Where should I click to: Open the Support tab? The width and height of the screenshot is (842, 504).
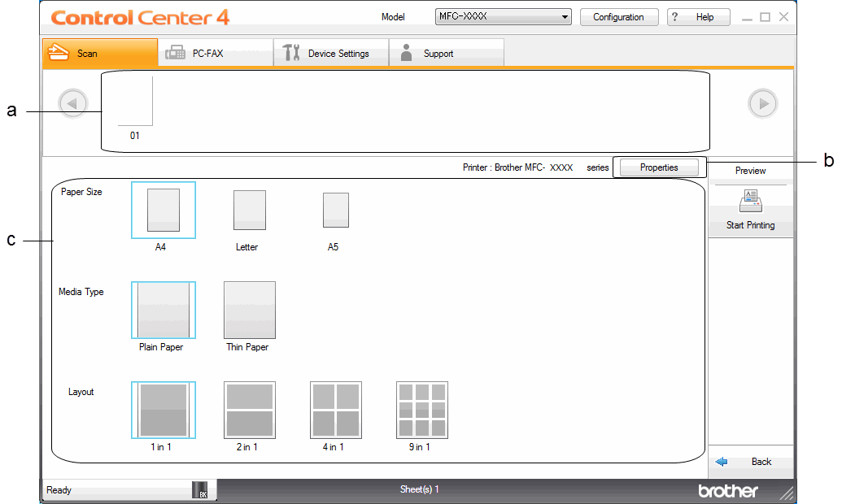pos(447,53)
